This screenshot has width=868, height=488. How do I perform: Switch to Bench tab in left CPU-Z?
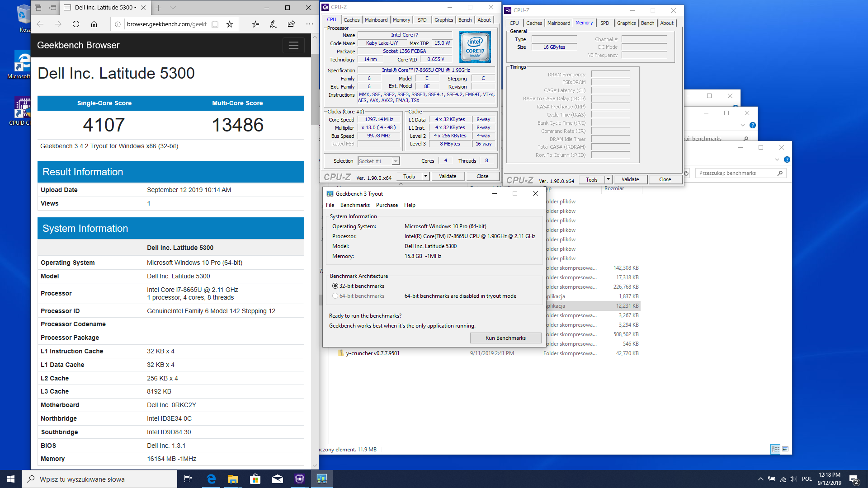point(465,20)
